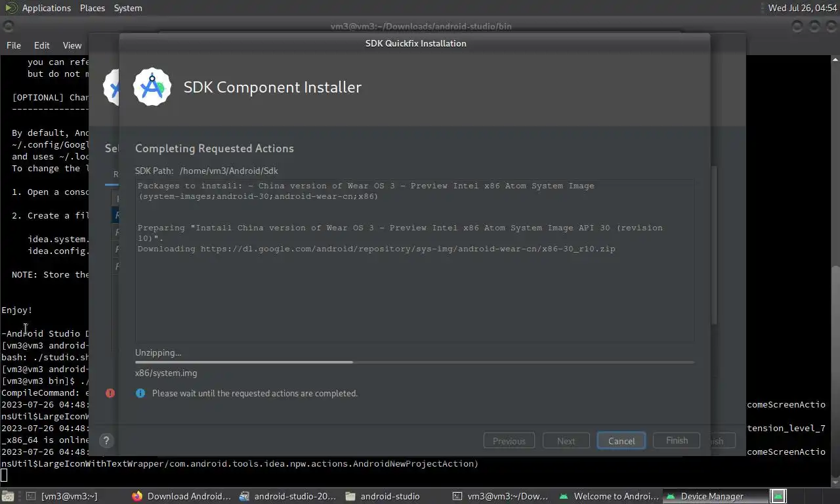Cancel the SDK component installation
840x504 pixels.
click(621, 441)
